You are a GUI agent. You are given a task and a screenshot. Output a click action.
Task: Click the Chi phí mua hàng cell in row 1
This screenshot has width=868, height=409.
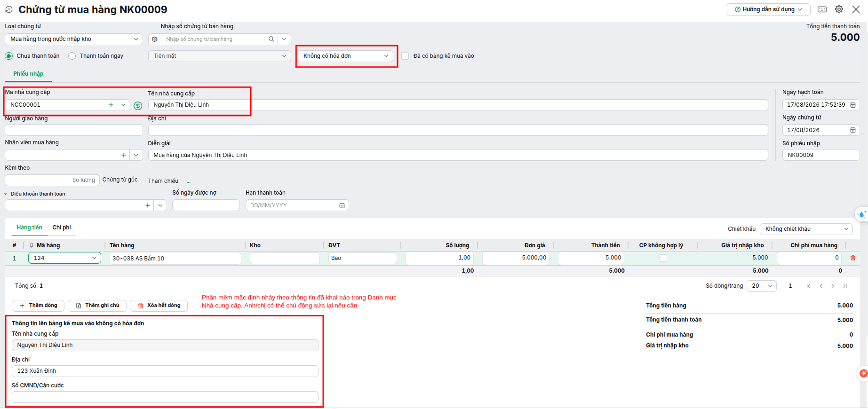coord(809,258)
